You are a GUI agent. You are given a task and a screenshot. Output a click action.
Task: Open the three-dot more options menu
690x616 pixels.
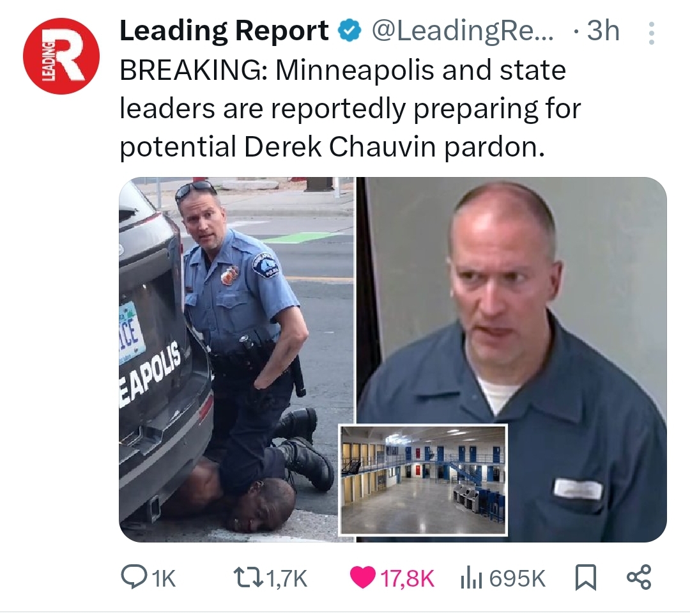tap(651, 33)
